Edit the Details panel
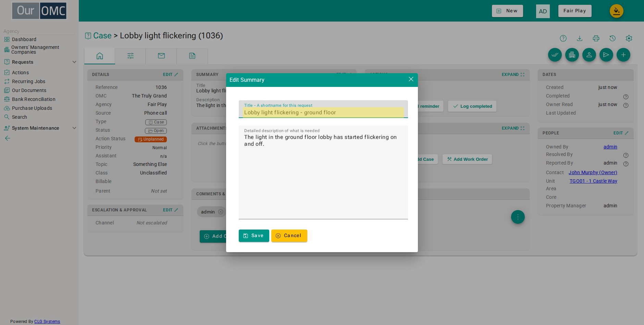The width and height of the screenshot is (644, 325). (170, 75)
